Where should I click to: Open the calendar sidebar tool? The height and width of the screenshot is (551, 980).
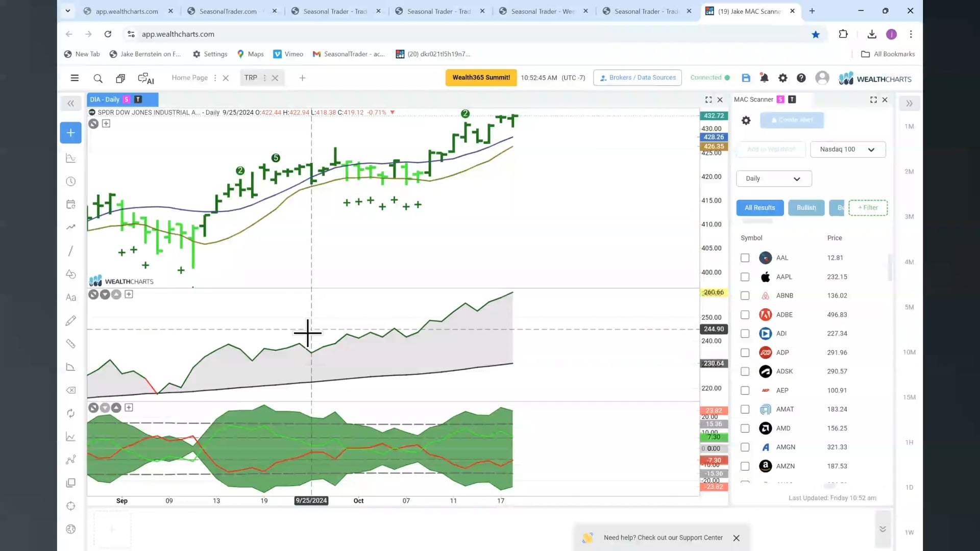coord(71,204)
